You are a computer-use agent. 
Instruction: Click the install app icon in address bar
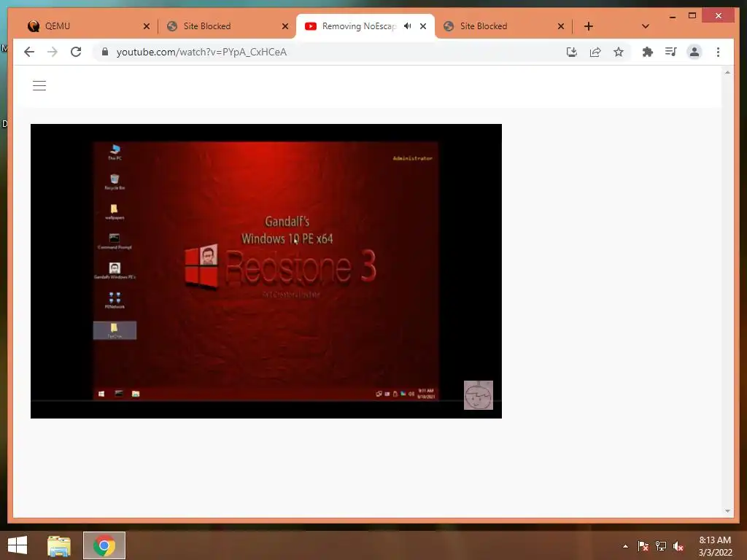click(572, 52)
